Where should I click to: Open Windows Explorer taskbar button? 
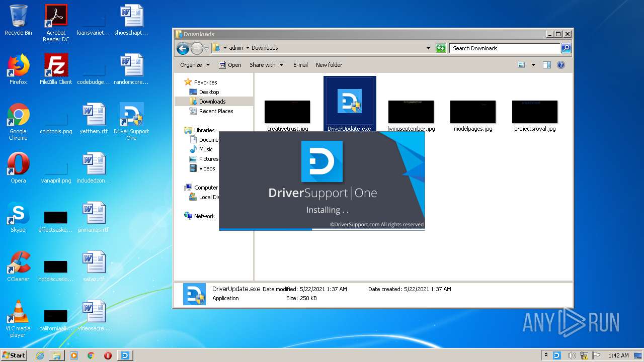point(57,355)
